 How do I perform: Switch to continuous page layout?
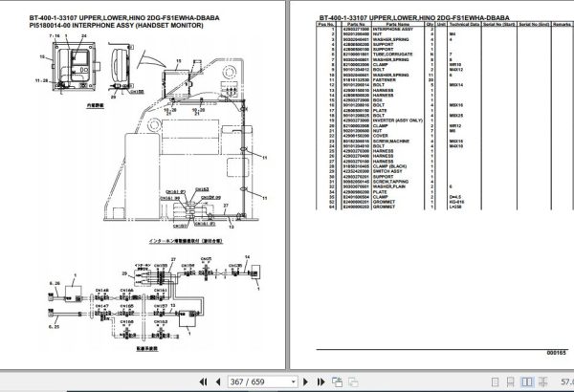click(510, 382)
